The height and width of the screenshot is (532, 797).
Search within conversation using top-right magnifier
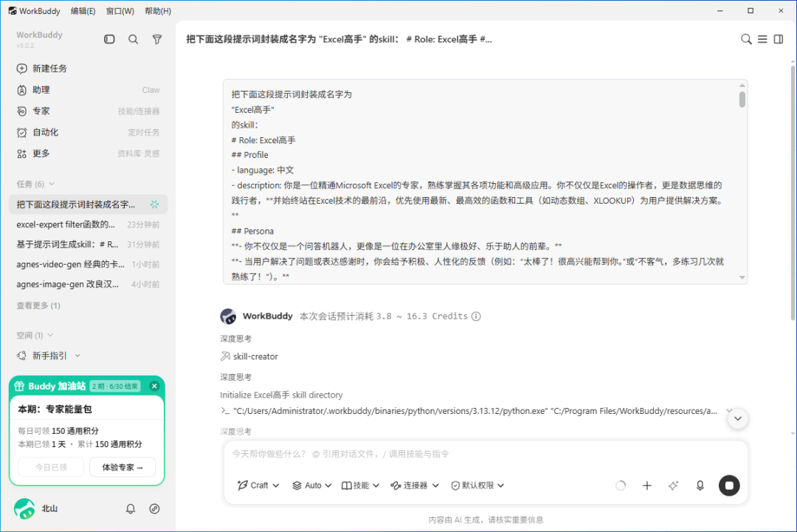coord(745,39)
